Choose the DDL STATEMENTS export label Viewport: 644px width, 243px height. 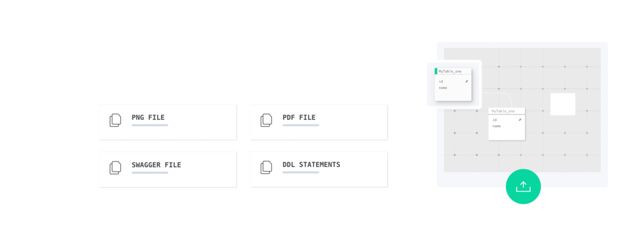[x=311, y=165]
